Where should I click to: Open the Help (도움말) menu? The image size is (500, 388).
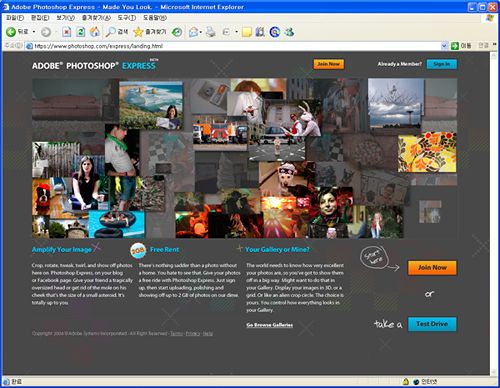pyautogui.click(x=155, y=18)
